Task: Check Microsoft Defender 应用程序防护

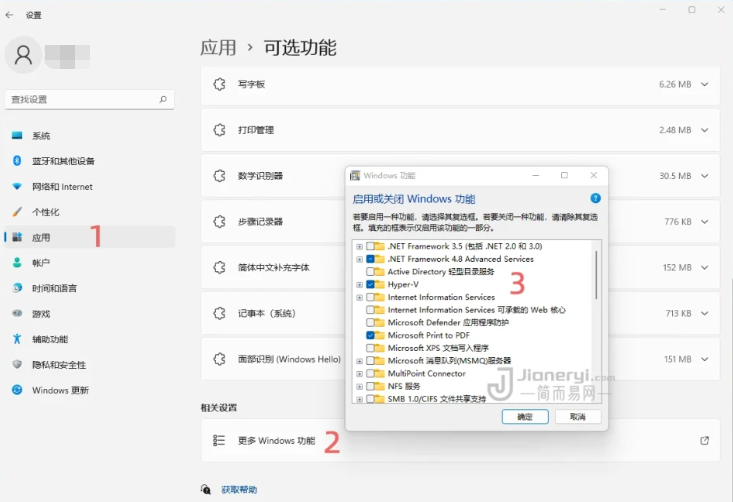Action: (370, 323)
